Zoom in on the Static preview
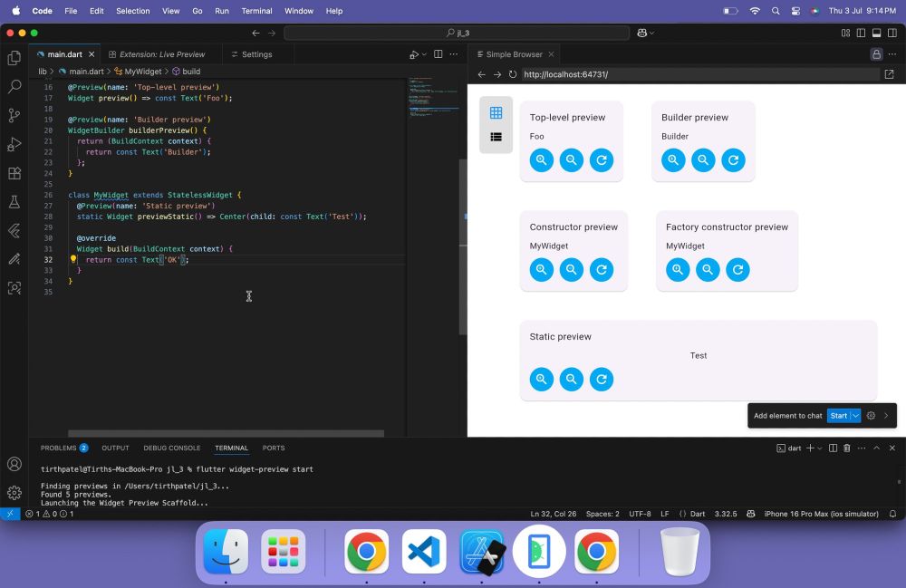 coord(542,380)
